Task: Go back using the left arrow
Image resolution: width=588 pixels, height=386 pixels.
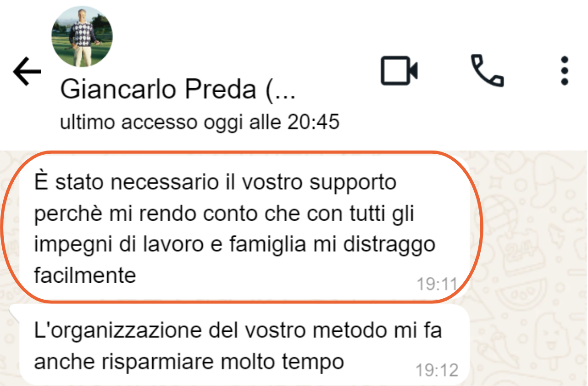Action: pyautogui.click(x=27, y=72)
